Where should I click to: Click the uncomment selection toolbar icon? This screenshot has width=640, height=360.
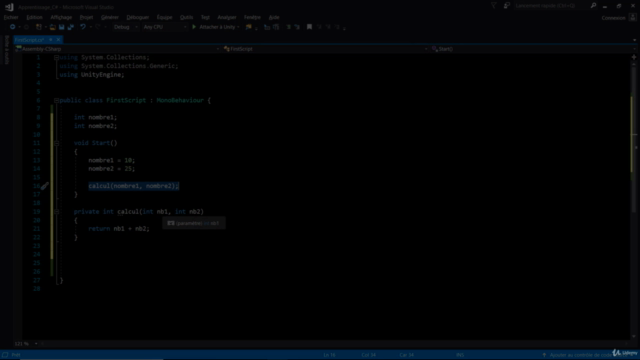pyautogui.click(x=297, y=27)
